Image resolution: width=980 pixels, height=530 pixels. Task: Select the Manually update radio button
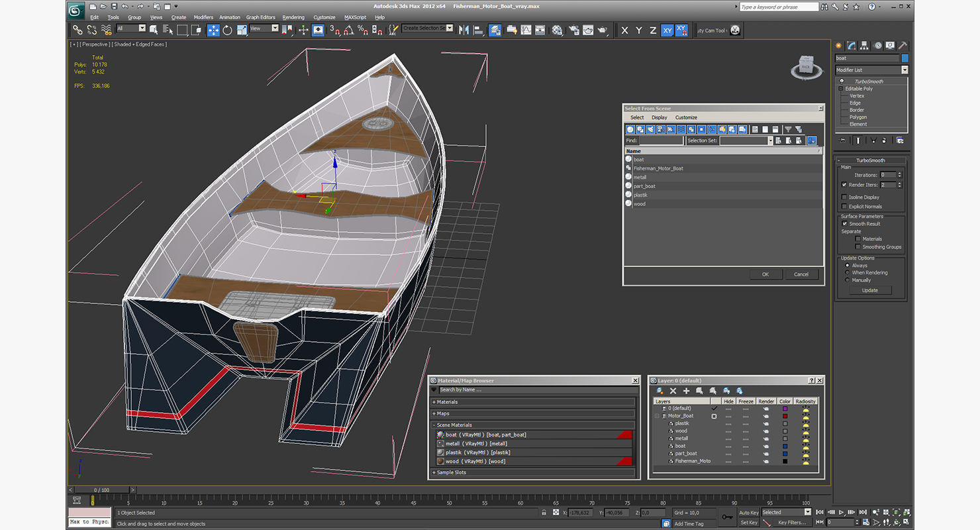coord(847,280)
